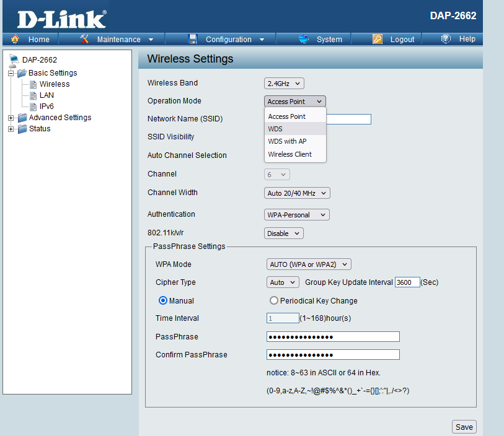Choose Access Point from the dropdown list
This screenshot has height=436, width=504.
[x=295, y=116]
